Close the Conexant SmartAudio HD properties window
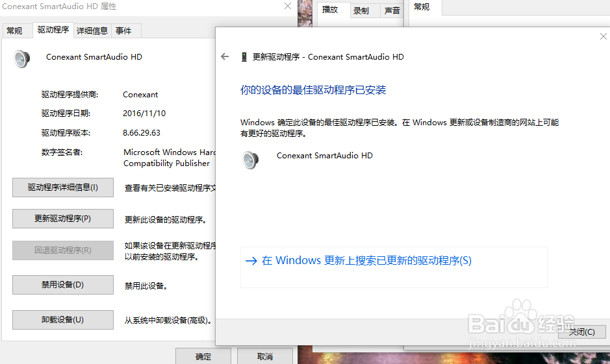This screenshot has height=364, width=610. tap(288, 6)
